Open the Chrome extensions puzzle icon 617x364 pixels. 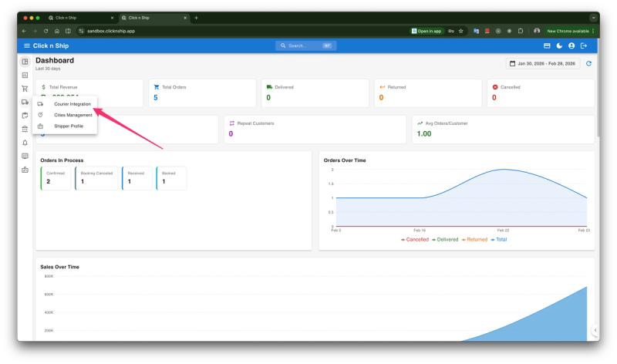click(520, 31)
